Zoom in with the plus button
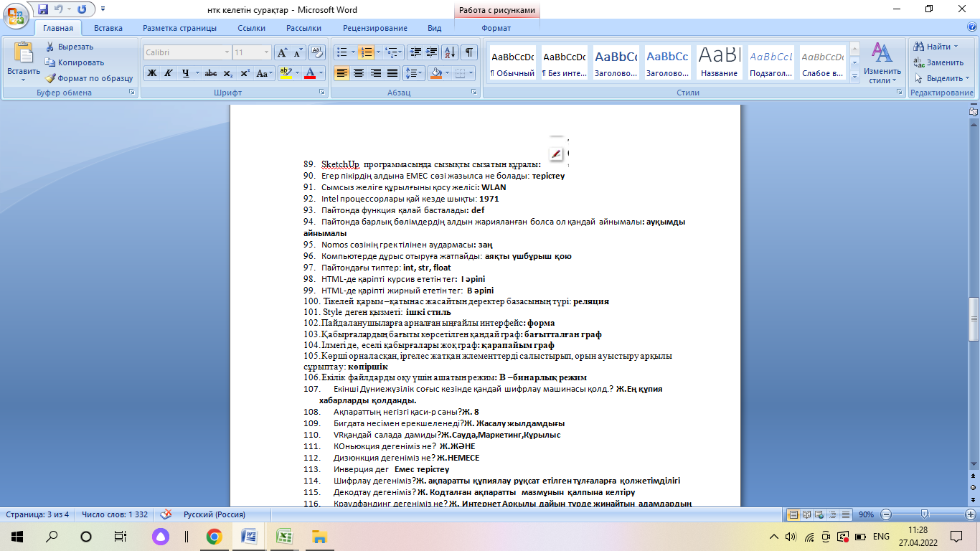 coord(969,514)
